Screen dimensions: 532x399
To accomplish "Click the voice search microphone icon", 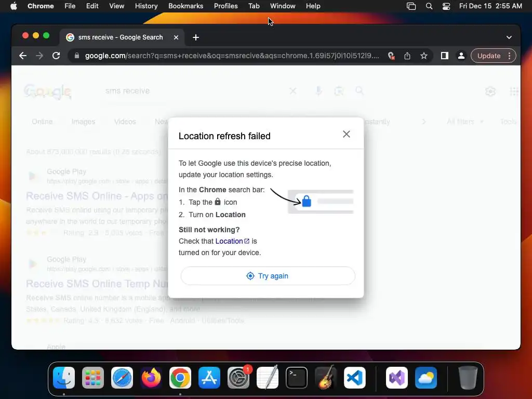I will [318, 91].
